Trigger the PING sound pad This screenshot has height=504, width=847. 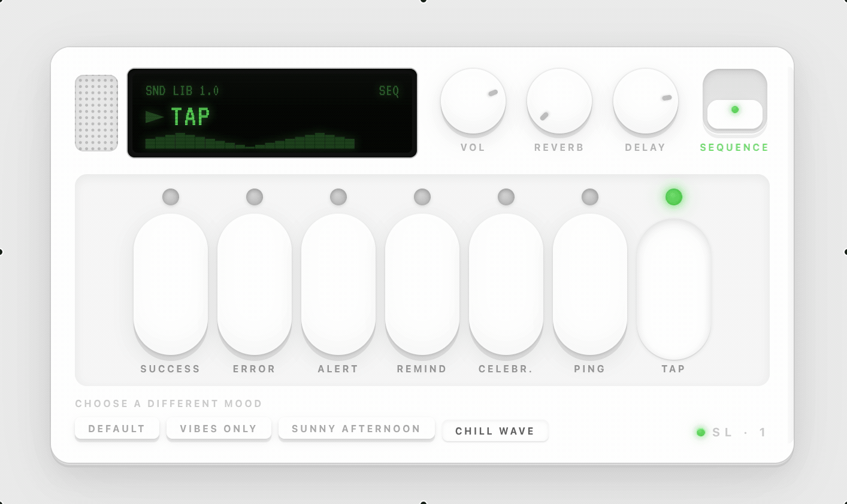pyautogui.click(x=590, y=284)
